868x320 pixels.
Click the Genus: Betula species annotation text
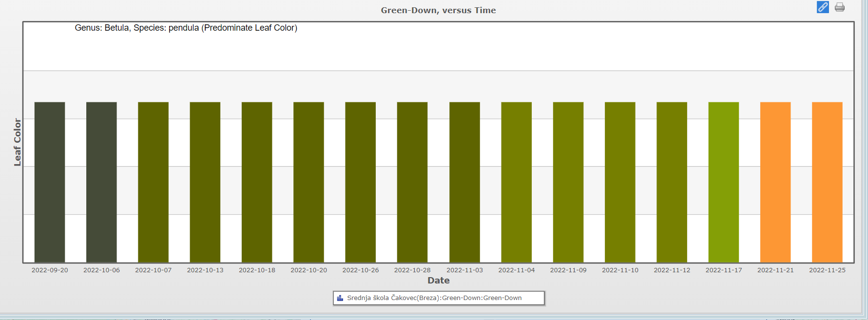(x=186, y=28)
